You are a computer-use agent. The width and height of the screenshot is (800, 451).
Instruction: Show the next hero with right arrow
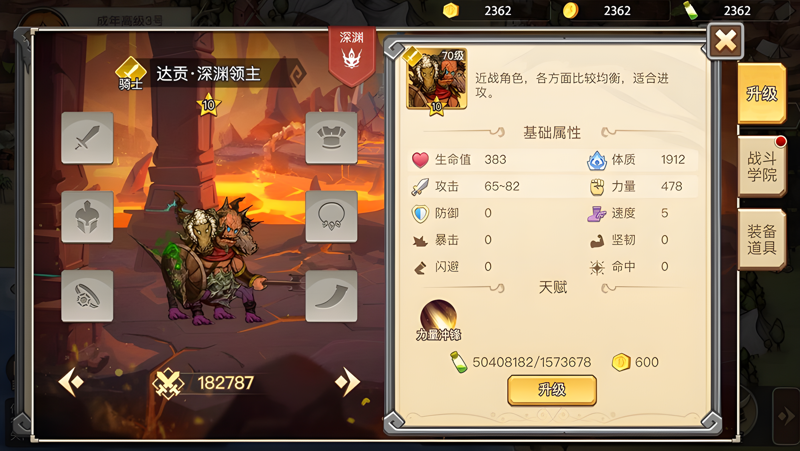347,382
